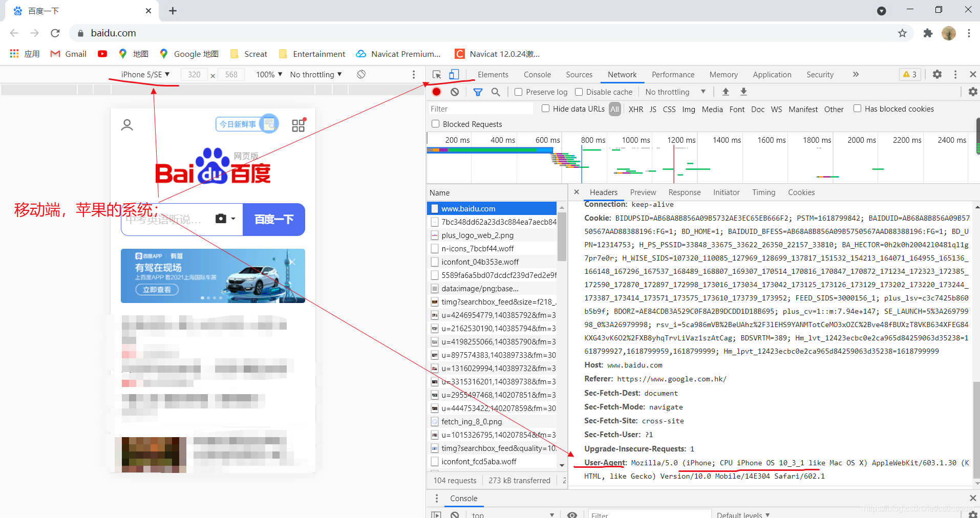Open the Apps bookmark grid icon

coord(14,54)
